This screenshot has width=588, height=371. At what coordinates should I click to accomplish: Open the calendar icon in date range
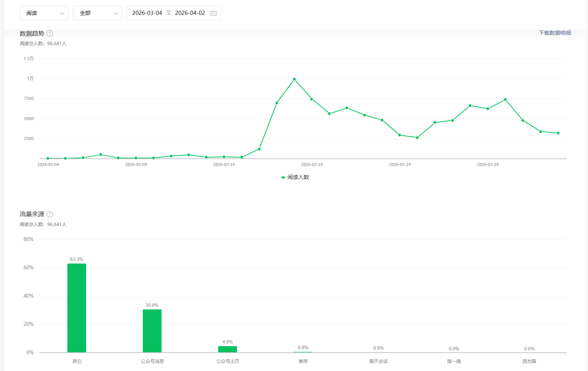point(214,13)
